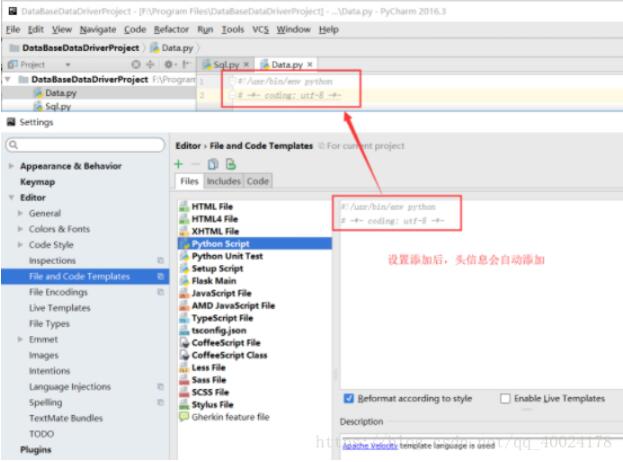Screen dimensions: 623x462
Task: Click the Gherkin feature file icon
Action: 184,417
